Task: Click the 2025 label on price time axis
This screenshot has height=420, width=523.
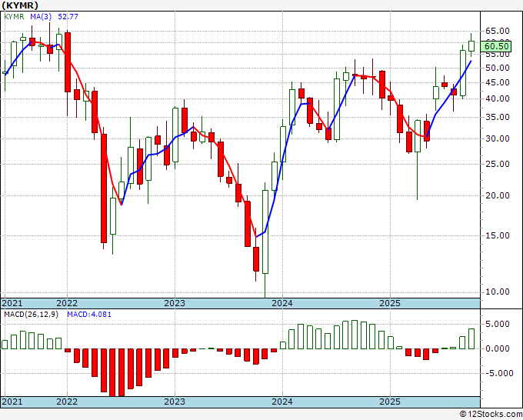Action: tap(390, 303)
